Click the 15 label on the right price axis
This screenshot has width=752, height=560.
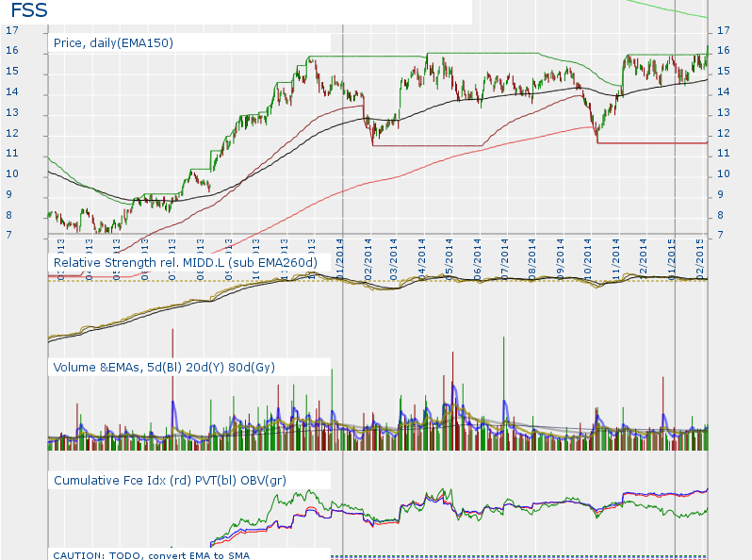click(x=723, y=71)
